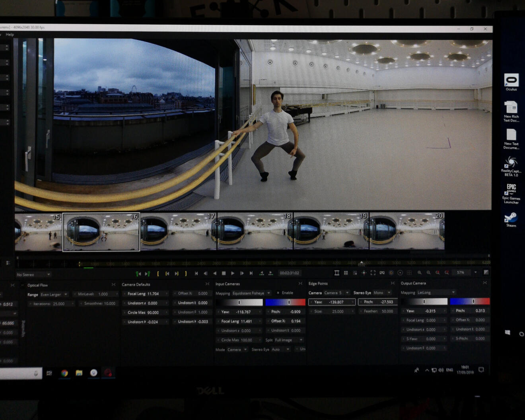The height and width of the screenshot is (420, 525).
Task: Click the four-square grid layout icon
Action: click(x=346, y=273)
